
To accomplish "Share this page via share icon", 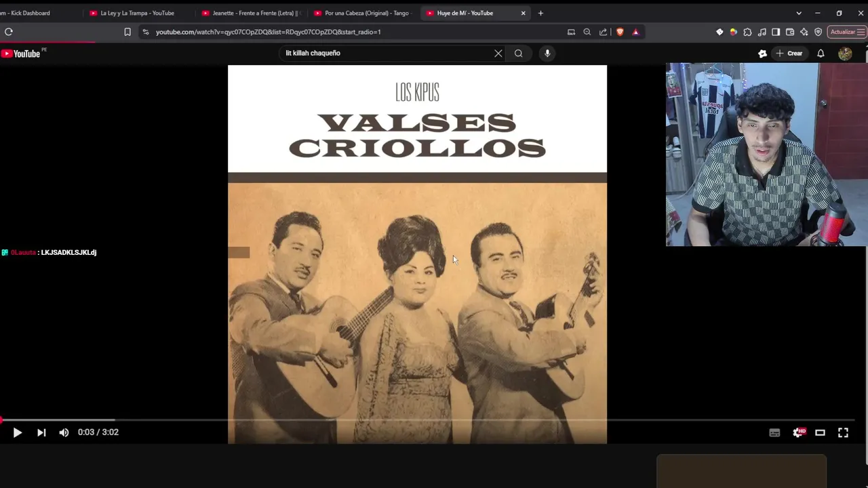I will tap(603, 32).
